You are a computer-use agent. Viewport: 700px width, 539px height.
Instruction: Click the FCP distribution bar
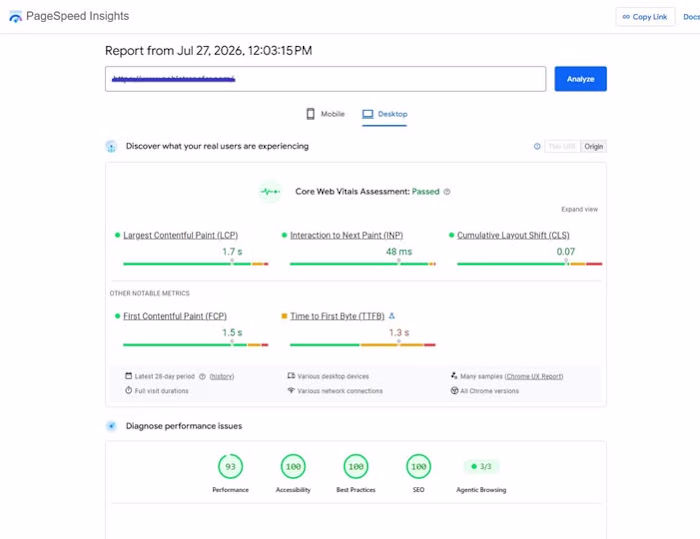click(196, 345)
